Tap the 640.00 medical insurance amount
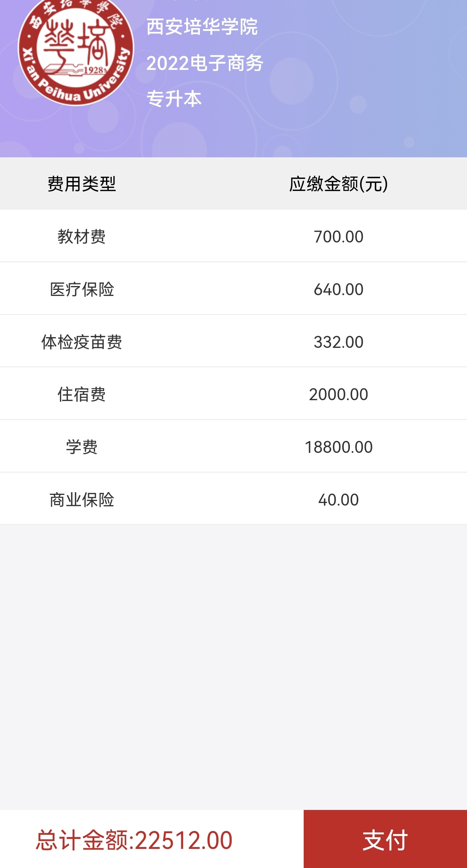The image size is (467, 868). coord(338,289)
